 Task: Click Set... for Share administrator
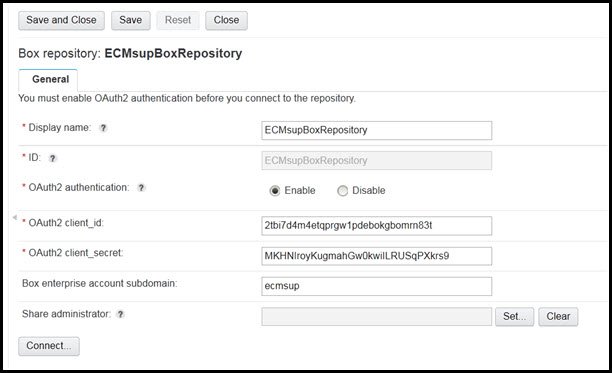514,316
